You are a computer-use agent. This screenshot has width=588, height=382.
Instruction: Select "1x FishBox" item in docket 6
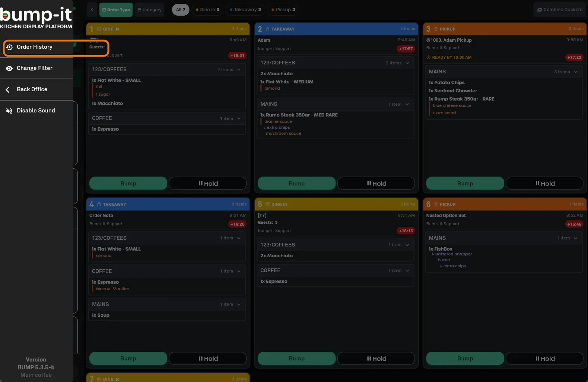point(441,249)
